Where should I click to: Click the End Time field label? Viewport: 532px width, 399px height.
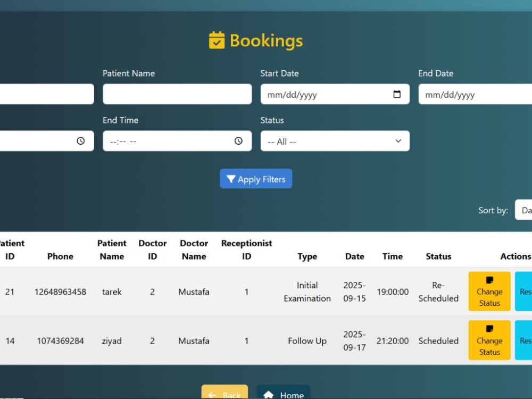(120, 120)
